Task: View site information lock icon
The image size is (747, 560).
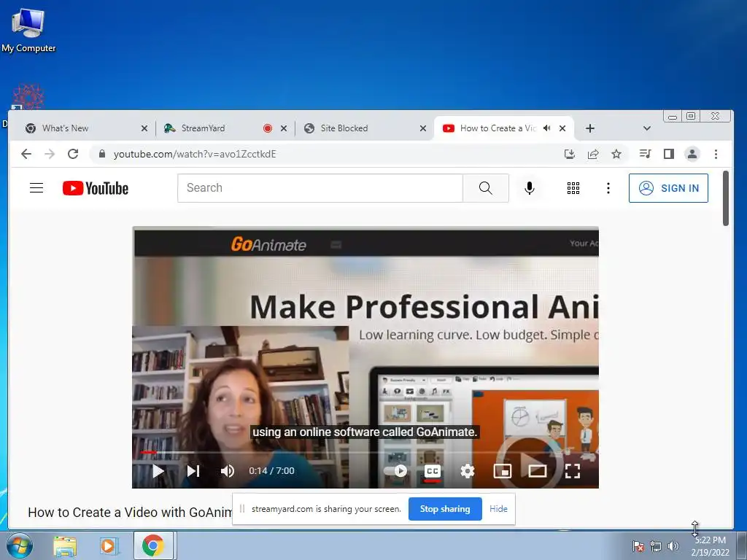Action: point(102,154)
